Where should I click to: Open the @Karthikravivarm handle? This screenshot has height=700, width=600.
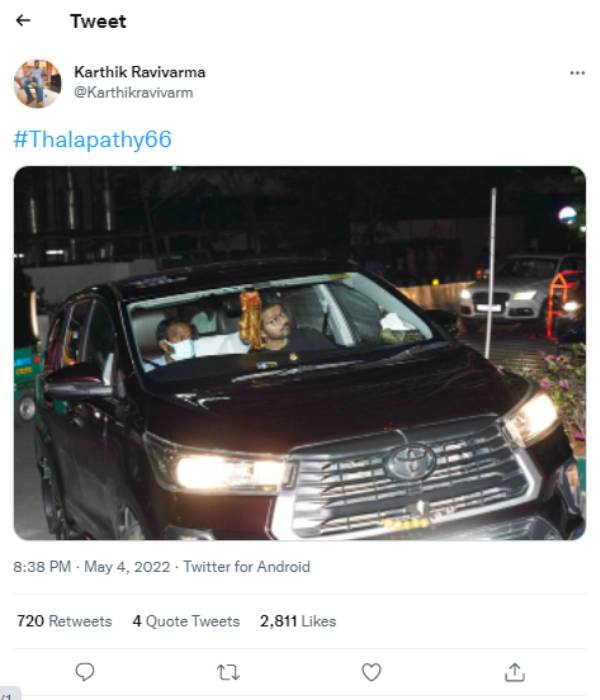(x=133, y=92)
